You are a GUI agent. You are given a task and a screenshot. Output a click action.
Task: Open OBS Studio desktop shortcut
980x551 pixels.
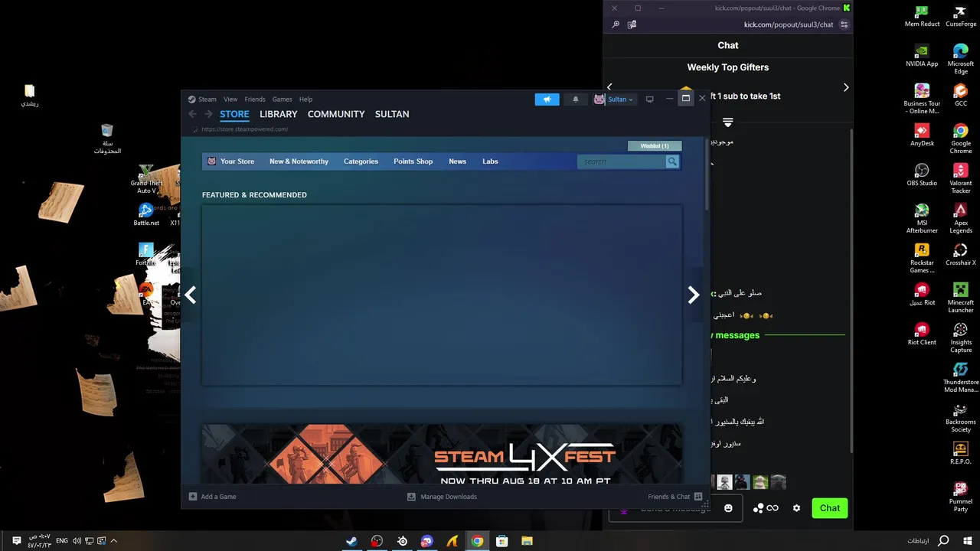click(922, 175)
